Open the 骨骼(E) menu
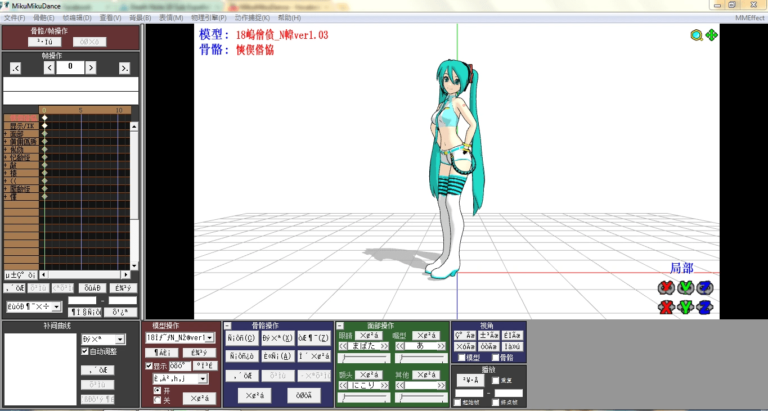The image size is (768, 411). pyautogui.click(x=44, y=18)
